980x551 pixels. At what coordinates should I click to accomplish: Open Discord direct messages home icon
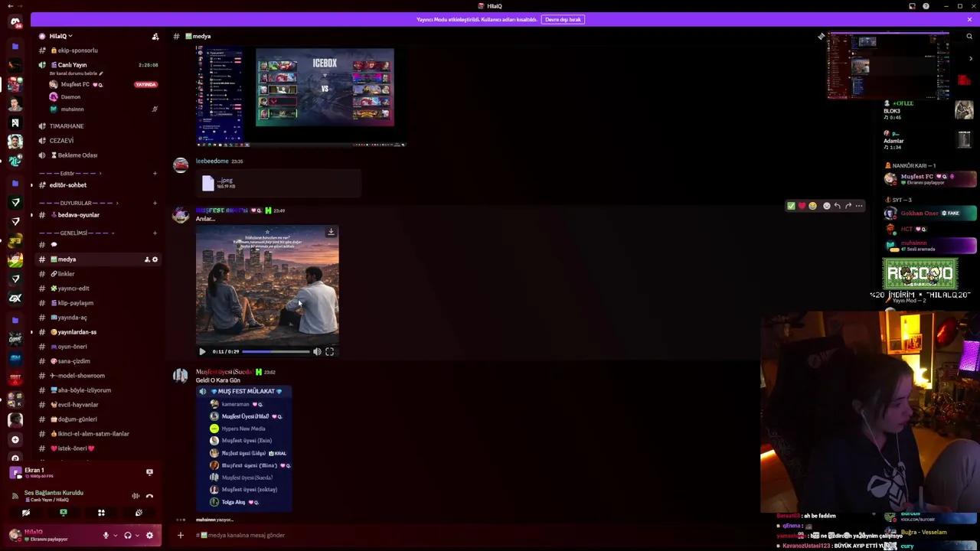tap(15, 21)
